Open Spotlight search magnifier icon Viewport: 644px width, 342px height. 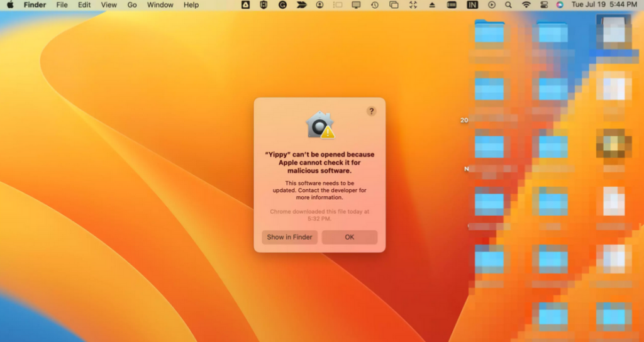[508, 5]
